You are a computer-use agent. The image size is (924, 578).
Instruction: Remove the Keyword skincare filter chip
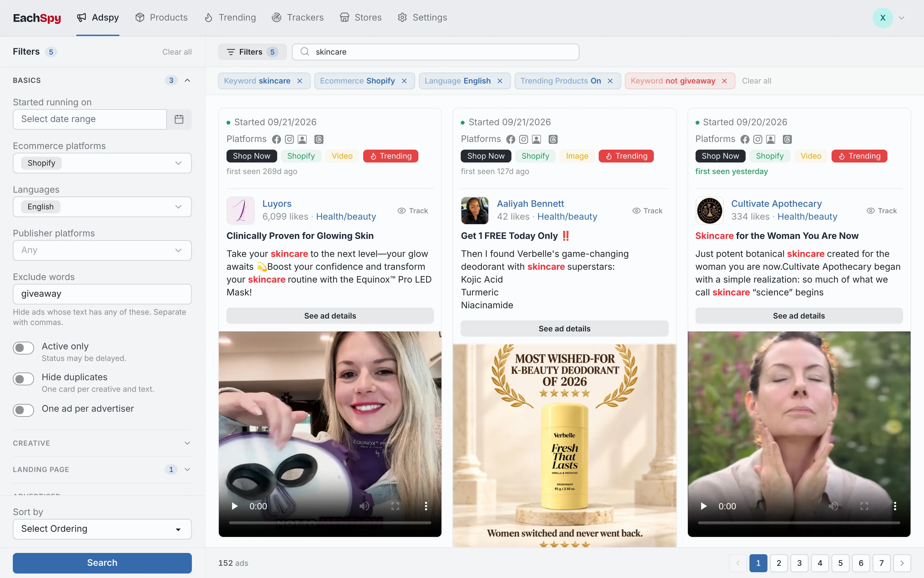coord(300,81)
